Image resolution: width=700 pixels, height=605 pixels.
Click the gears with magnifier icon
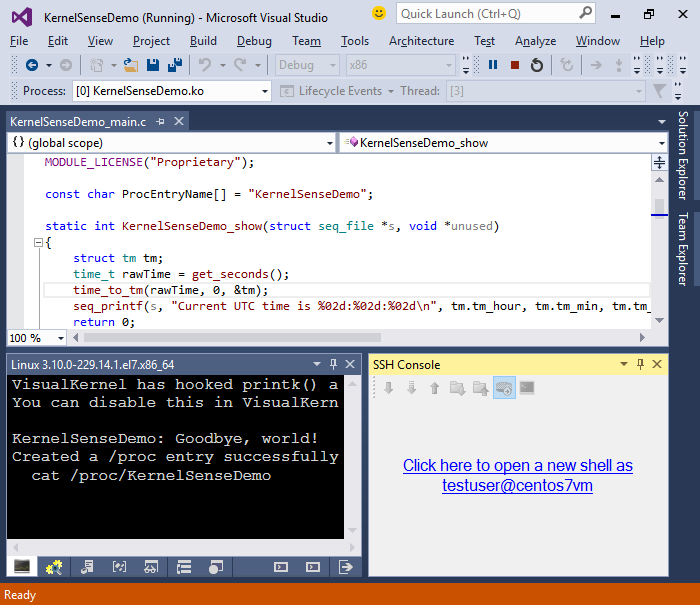[54, 567]
